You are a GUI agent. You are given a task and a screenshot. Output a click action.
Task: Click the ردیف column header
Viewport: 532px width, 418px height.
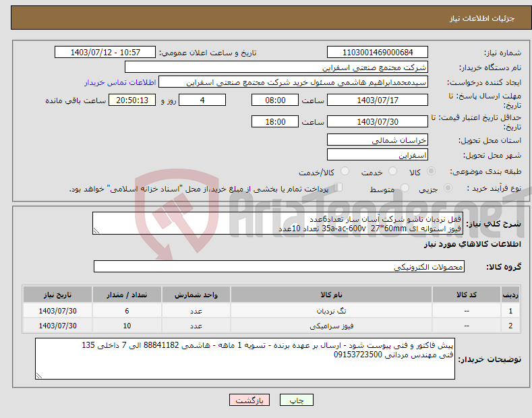[510, 295]
